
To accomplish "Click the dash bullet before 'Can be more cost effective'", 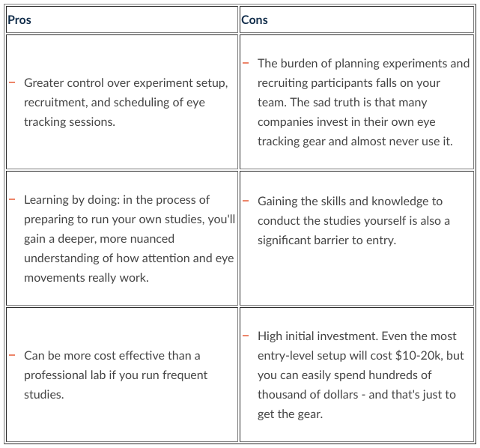I will tap(12, 355).
